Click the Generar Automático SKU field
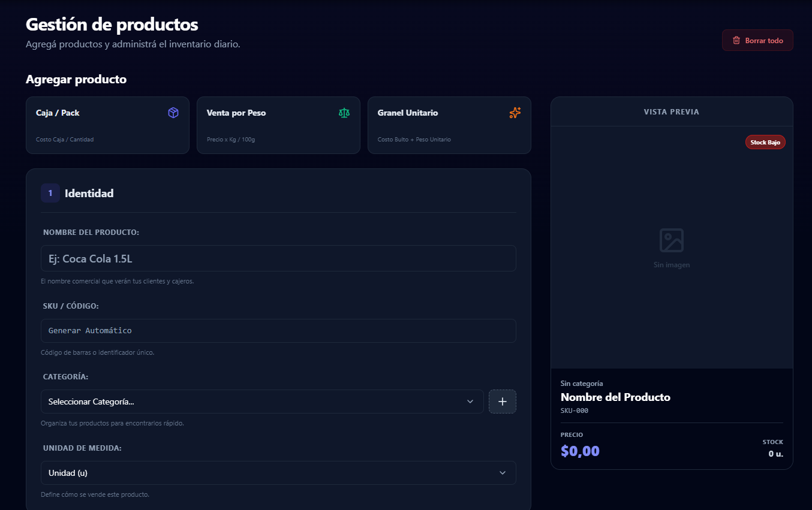The height and width of the screenshot is (510, 812). click(278, 331)
